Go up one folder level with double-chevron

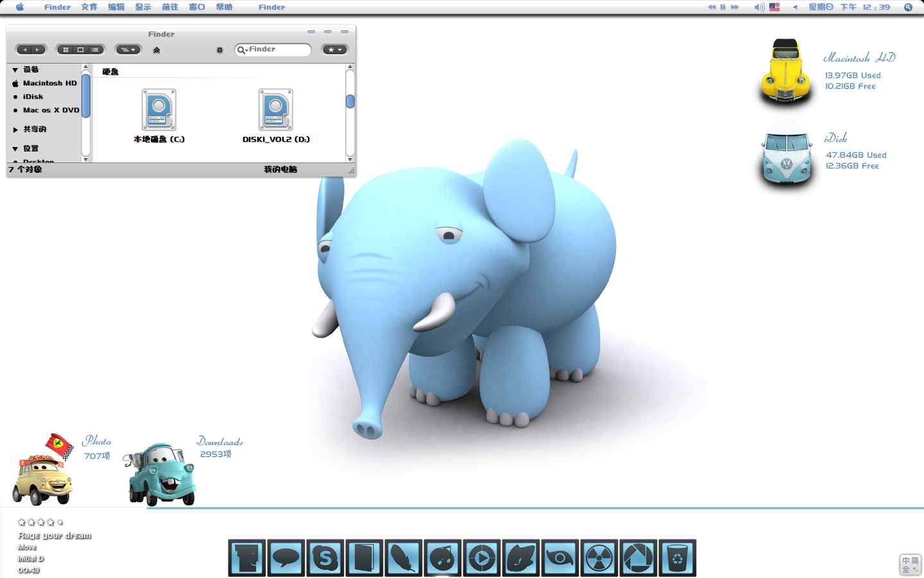pos(157,49)
